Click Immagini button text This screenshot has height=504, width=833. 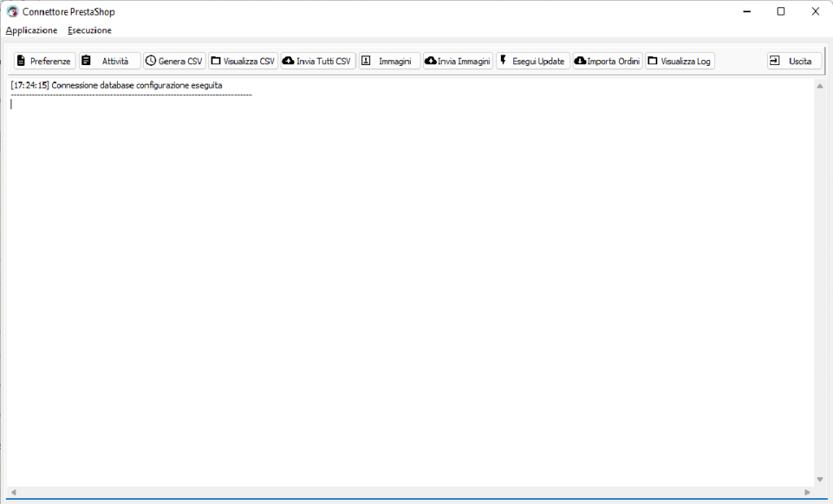pos(395,61)
